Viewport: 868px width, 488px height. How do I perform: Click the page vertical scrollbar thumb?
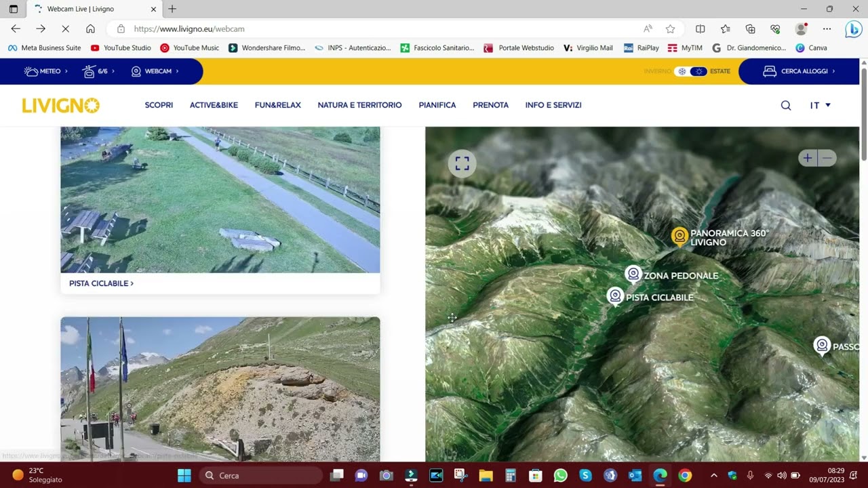coord(863,114)
